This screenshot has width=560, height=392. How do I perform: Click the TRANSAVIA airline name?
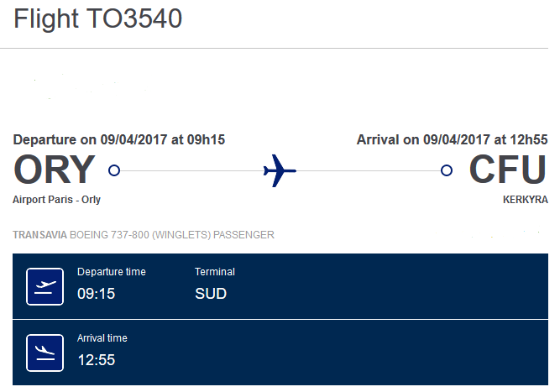tap(40, 234)
